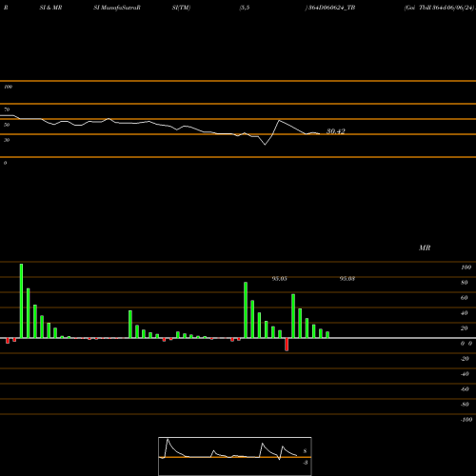This screenshot has height=476, width=476.
Task: Click the '-60' tick on MR axis
Action: pyautogui.click(x=465, y=389)
